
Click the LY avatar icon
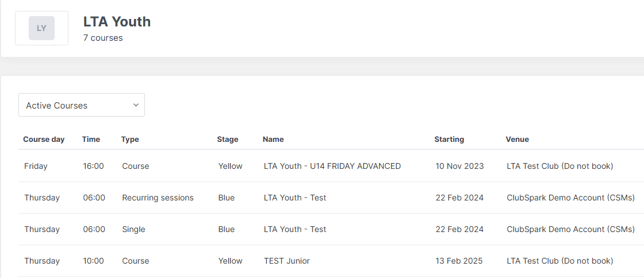pyautogui.click(x=41, y=28)
